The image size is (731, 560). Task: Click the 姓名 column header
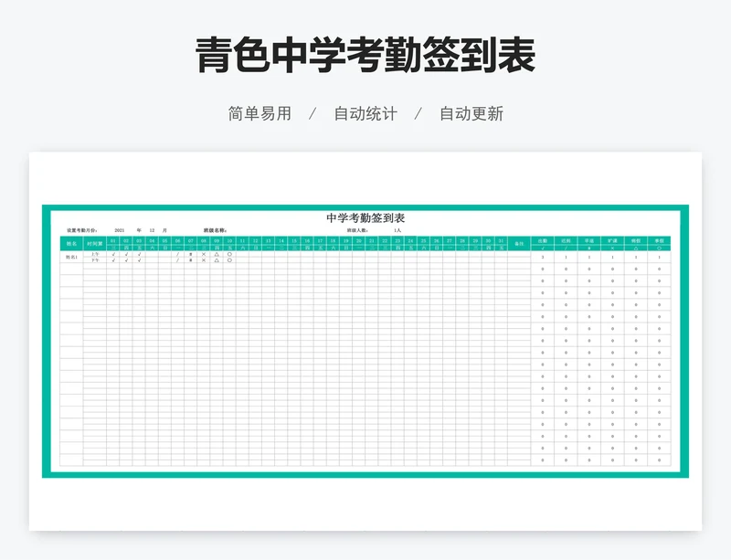[x=71, y=243]
